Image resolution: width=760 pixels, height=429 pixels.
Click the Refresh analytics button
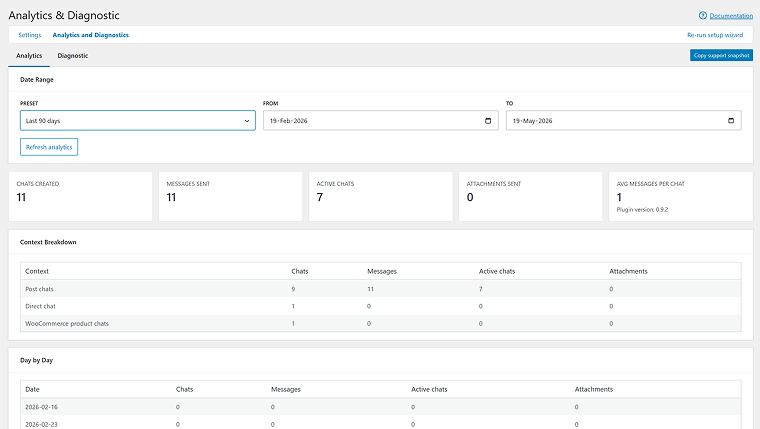pyautogui.click(x=49, y=147)
